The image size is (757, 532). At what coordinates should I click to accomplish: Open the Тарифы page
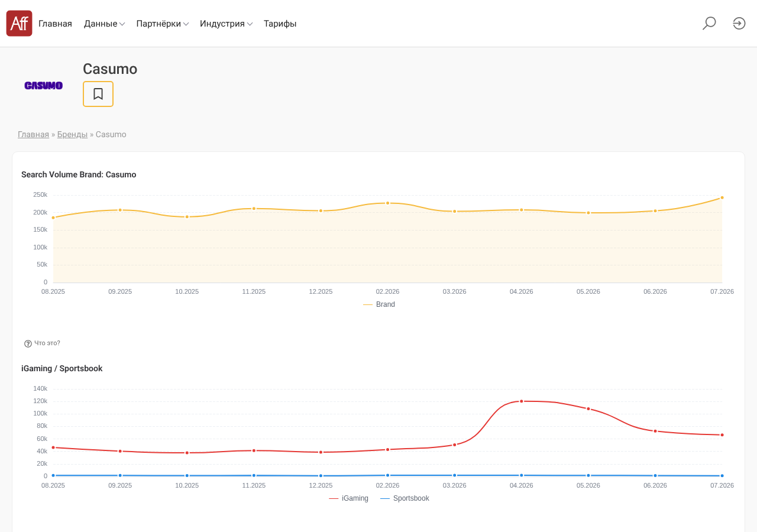click(x=280, y=24)
